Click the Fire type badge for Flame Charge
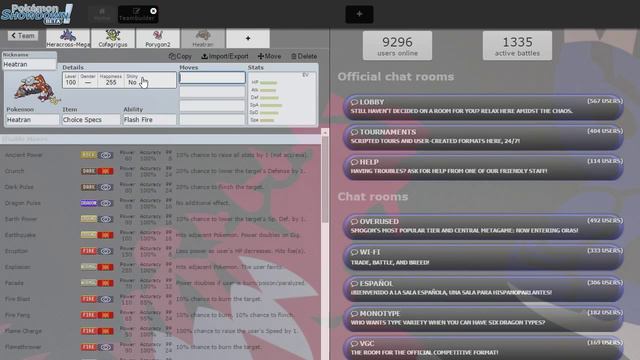Screen dimensions: 640x360 pyautogui.click(x=89, y=331)
